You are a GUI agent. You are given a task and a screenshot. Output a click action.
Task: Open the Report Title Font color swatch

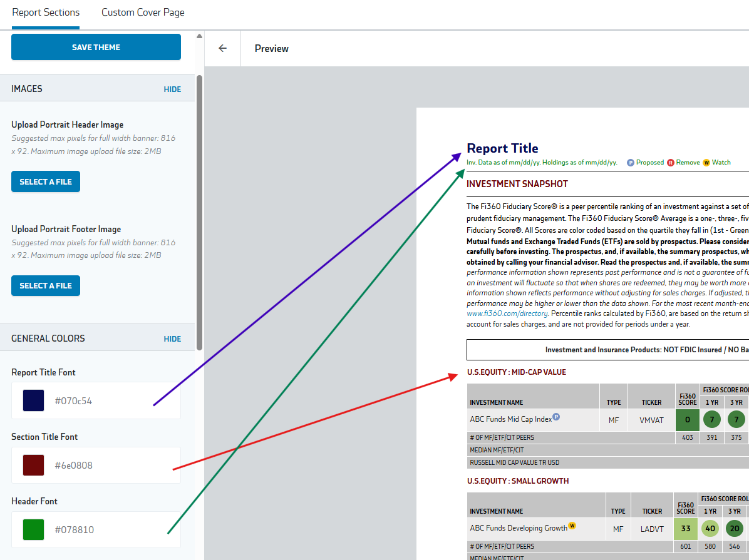33,400
